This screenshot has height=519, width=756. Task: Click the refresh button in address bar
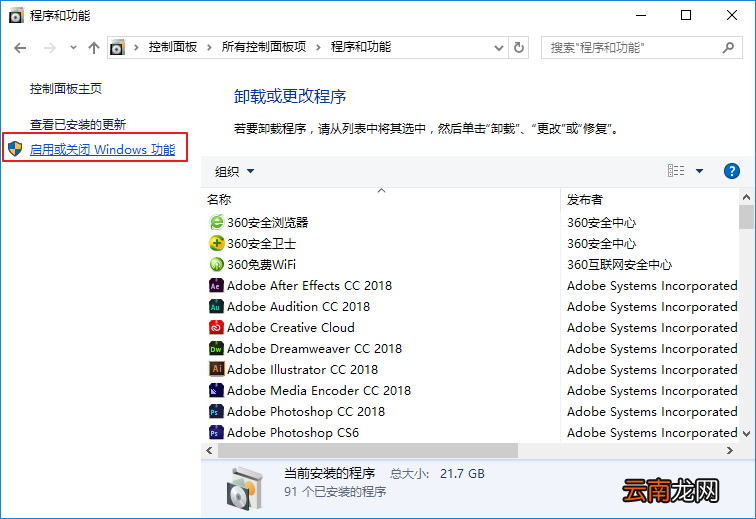pyautogui.click(x=519, y=48)
